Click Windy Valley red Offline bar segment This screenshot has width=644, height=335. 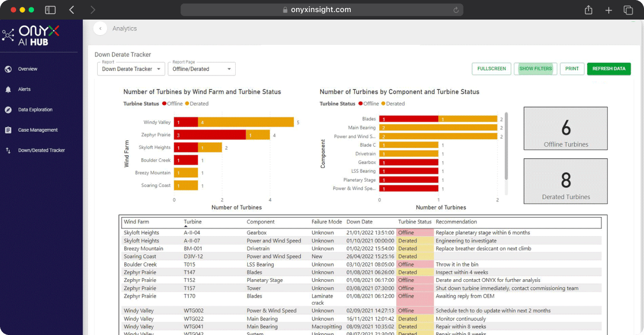point(186,122)
